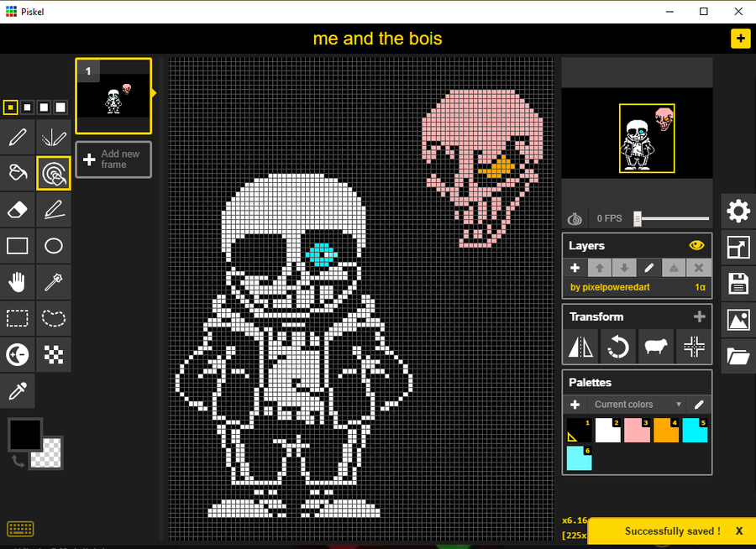This screenshot has height=549, width=756.
Task: Open the keyboard shortcuts cheatsheet
Action: [x=20, y=529]
